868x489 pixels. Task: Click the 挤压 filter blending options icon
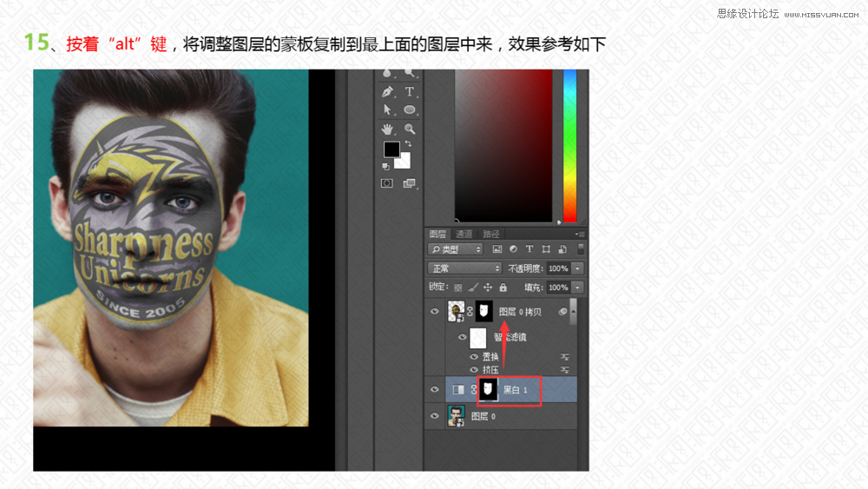coord(565,369)
